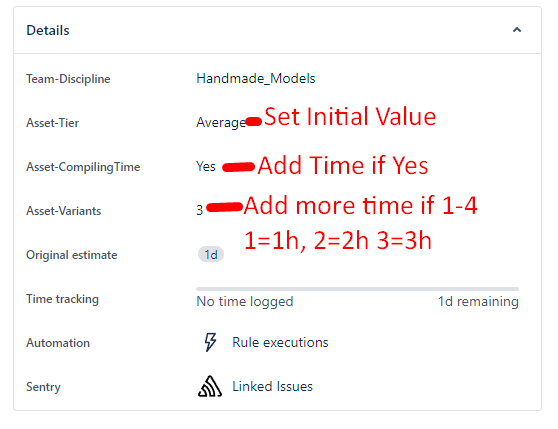Click the No time logged text

[x=245, y=301]
